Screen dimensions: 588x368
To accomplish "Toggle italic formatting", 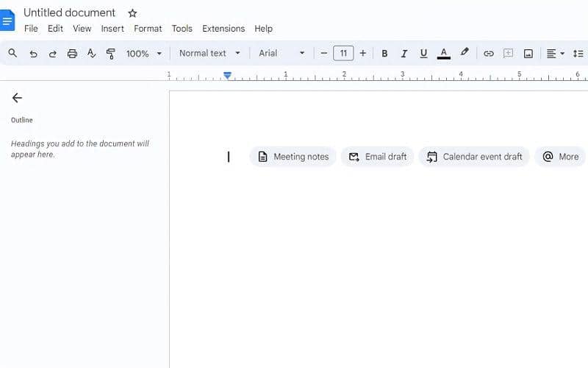I will (x=404, y=53).
